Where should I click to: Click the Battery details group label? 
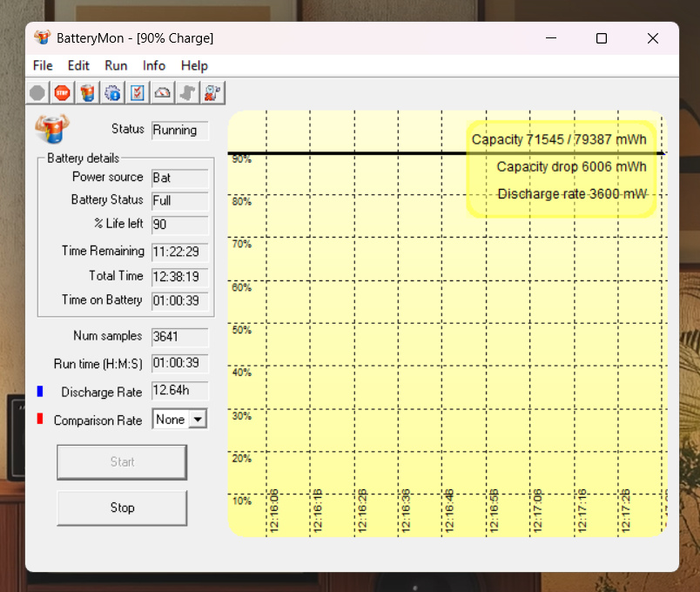84,158
